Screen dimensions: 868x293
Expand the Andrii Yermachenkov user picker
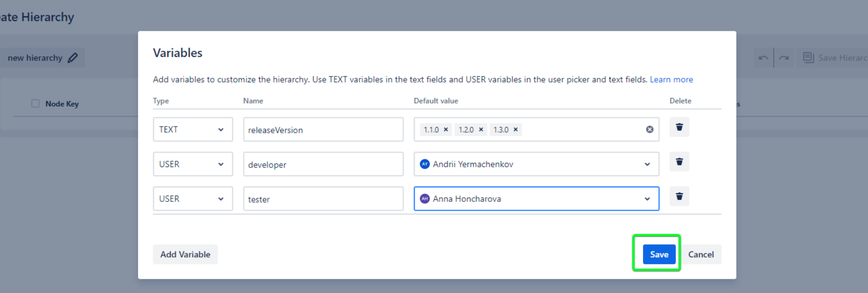[647, 164]
